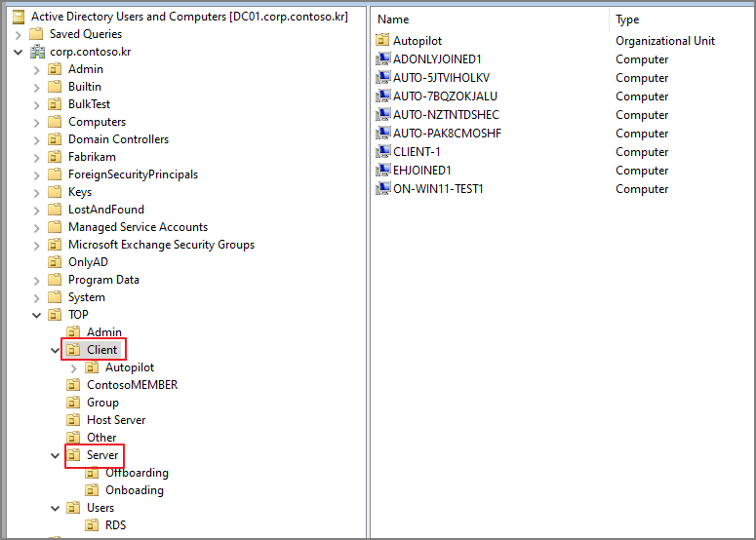Click the Domain Controllers OU icon
This screenshot has width=756, height=540.
[55, 139]
